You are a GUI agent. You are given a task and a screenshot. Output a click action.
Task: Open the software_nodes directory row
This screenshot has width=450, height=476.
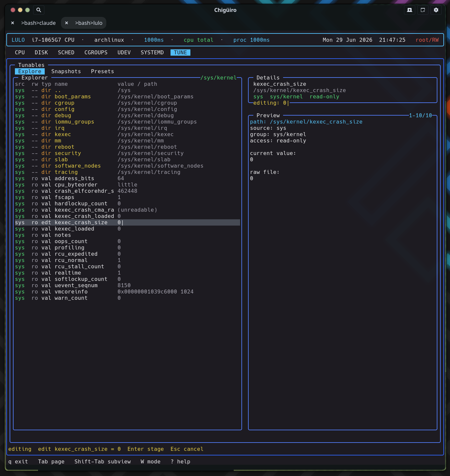click(x=127, y=166)
